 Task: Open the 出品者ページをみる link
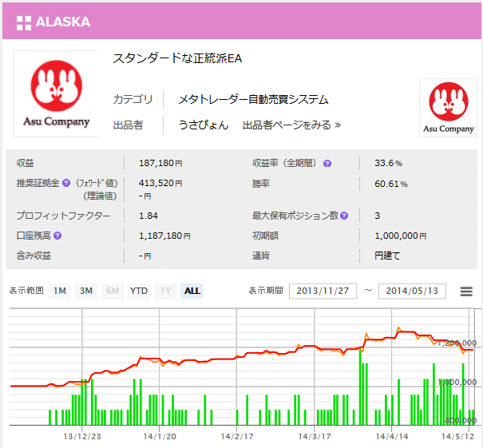click(x=291, y=125)
